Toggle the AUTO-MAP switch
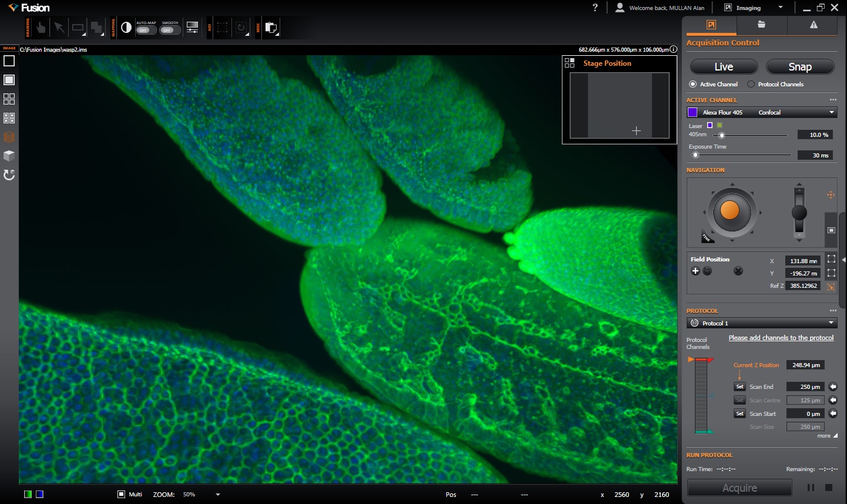This screenshot has height=504, width=847. pyautogui.click(x=146, y=30)
